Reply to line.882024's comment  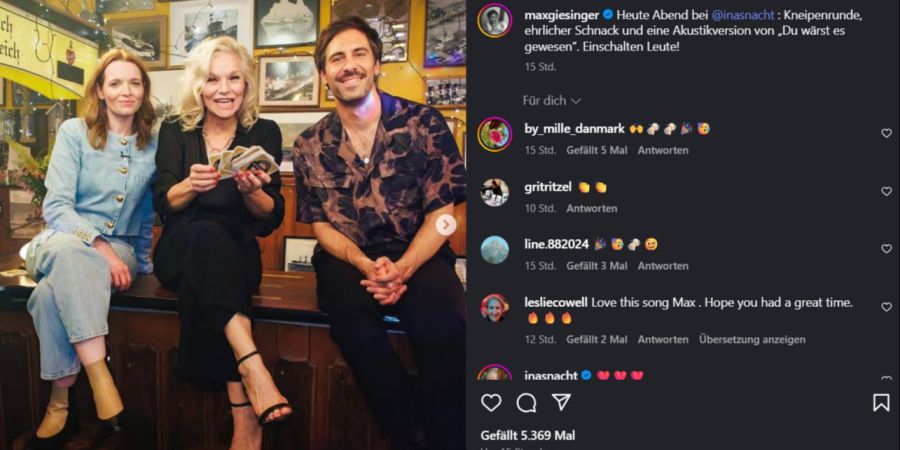(663, 266)
